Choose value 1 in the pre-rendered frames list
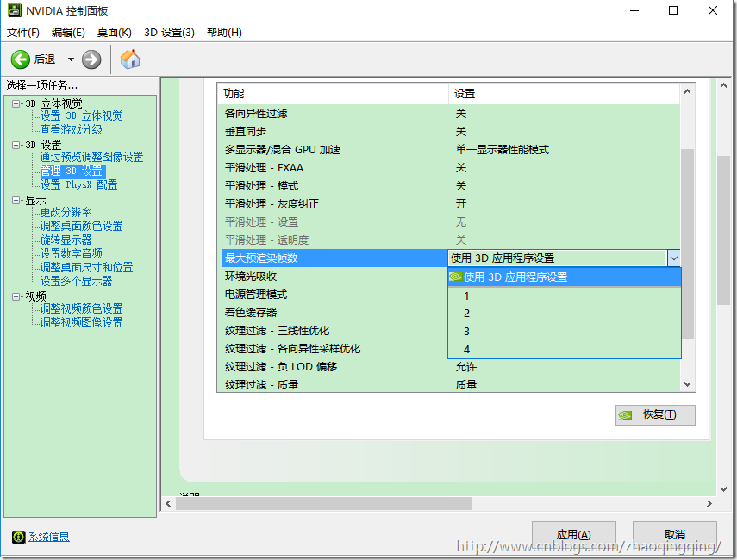The width and height of the screenshot is (737, 560). (466, 296)
